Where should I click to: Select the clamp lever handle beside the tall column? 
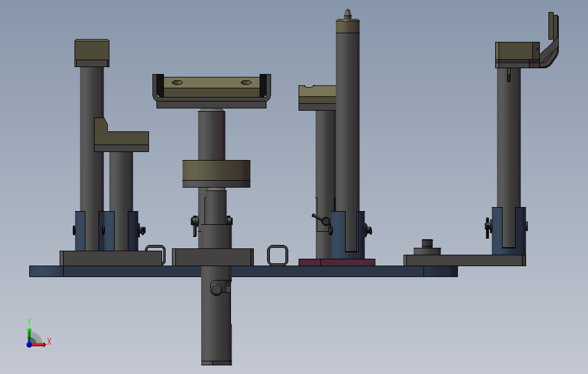pos(320,219)
